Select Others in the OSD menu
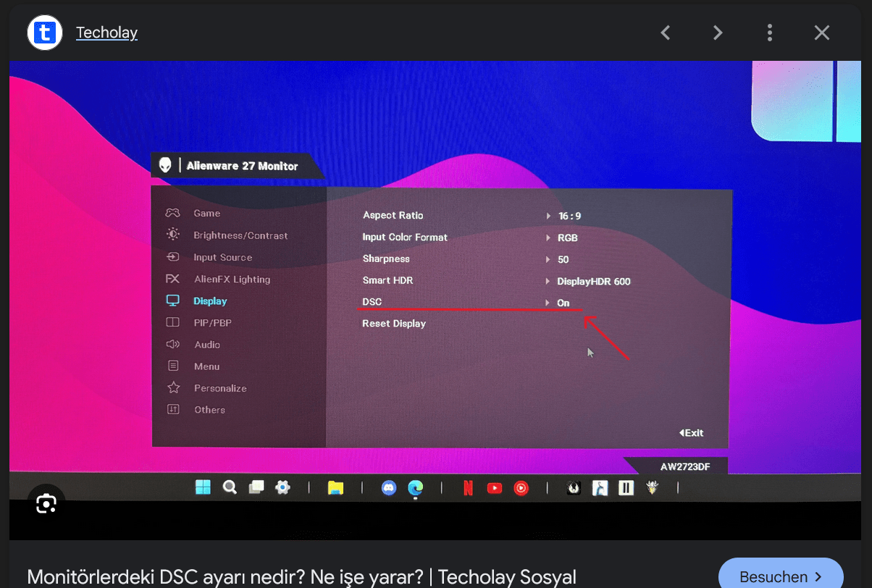This screenshot has height=588, width=872. [x=209, y=410]
